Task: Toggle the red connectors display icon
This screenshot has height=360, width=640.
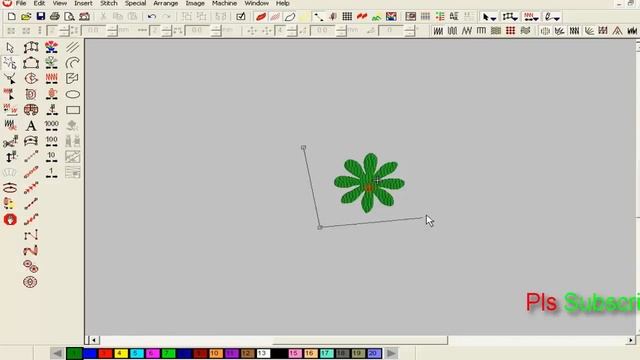Action: [x=362, y=17]
